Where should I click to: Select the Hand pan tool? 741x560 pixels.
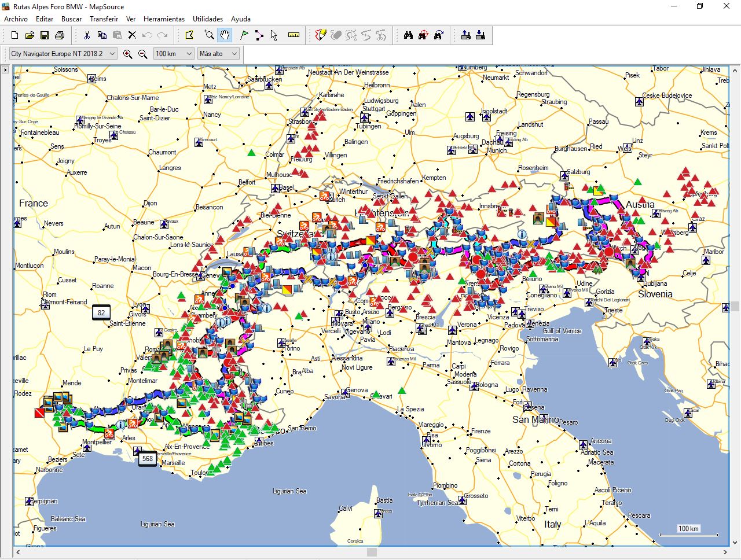[225, 35]
